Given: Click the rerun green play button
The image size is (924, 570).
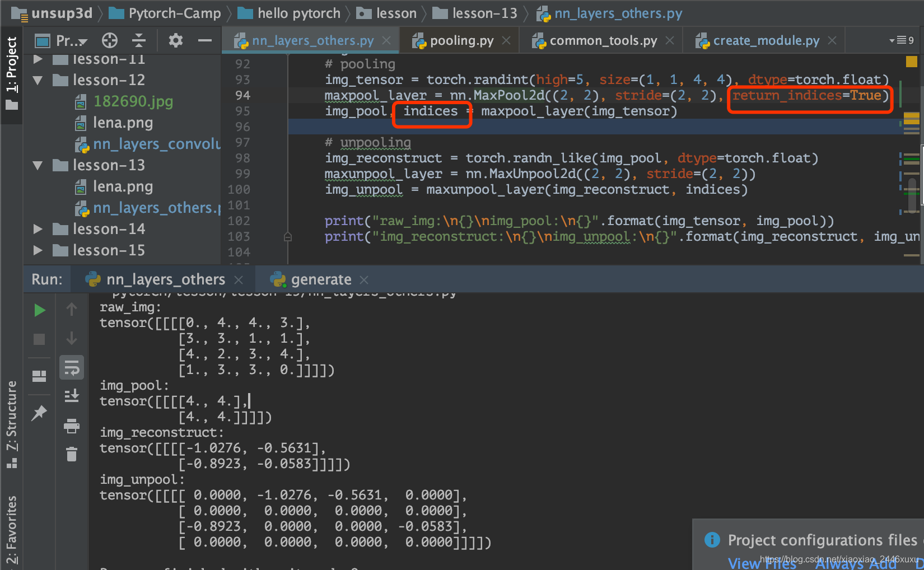Looking at the screenshot, I should pos(39,310).
